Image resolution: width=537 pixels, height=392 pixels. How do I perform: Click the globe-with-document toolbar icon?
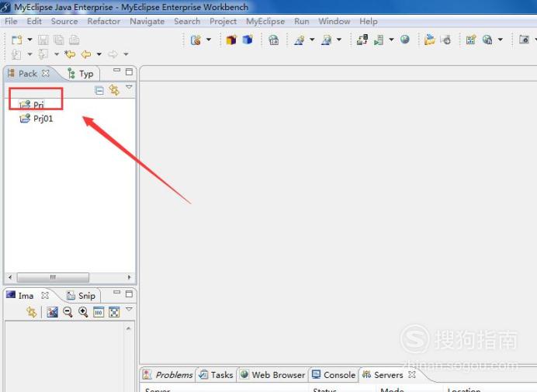point(487,40)
